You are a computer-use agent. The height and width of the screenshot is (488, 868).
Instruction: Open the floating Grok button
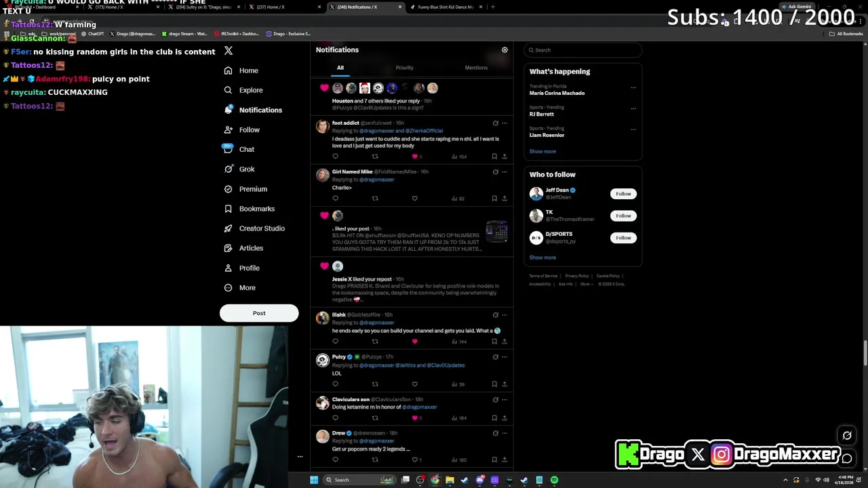pos(847,436)
